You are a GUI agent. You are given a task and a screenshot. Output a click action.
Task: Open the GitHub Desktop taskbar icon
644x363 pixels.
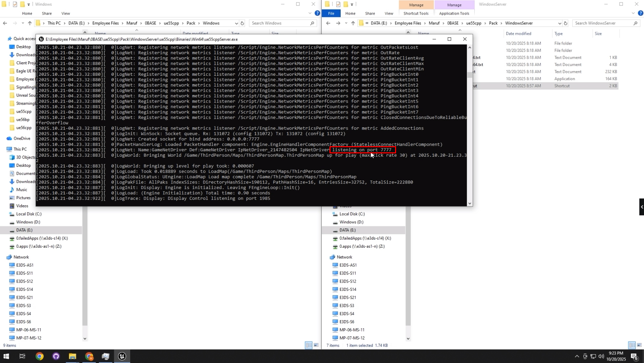click(56, 356)
